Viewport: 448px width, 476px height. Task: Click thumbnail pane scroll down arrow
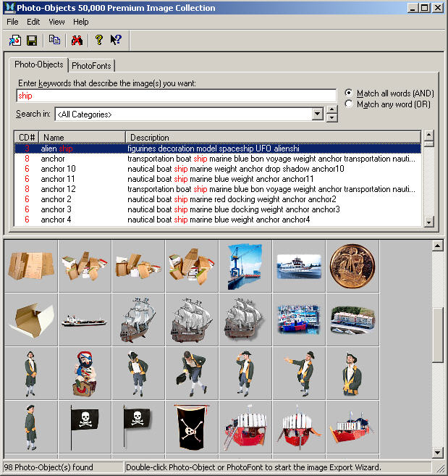[437, 453]
